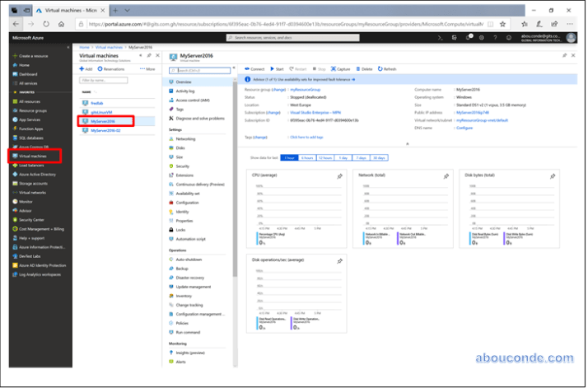Click the Connect icon in VM toolbar
This screenshot has height=388, width=588.
pos(247,69)
